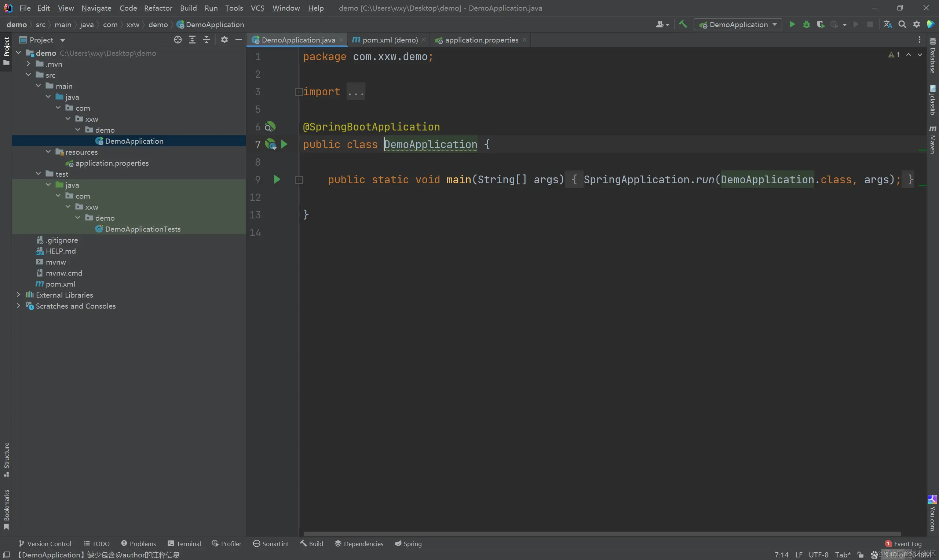The image size is (939, 560).
Task: Click the editor horizontal scrollbar
Action: [602, 534]
